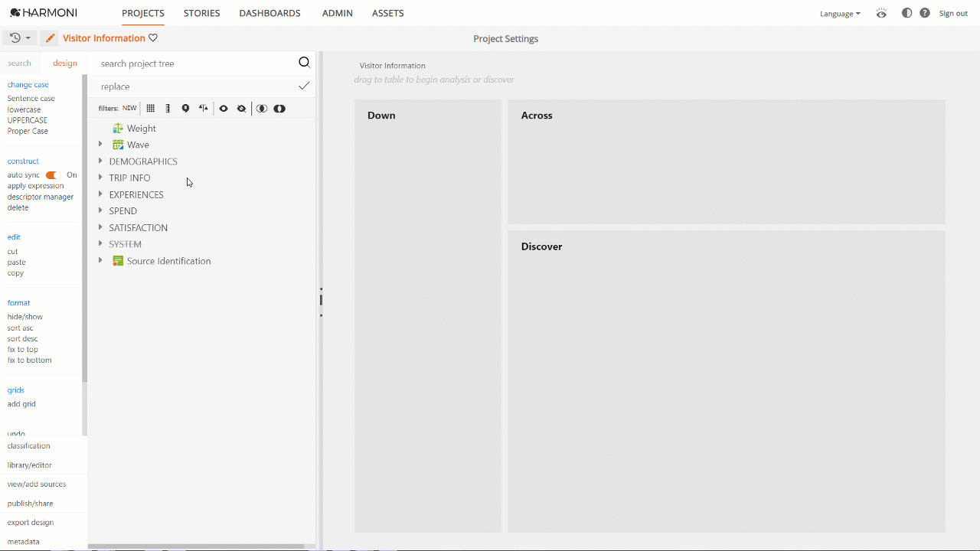980x551 pixels.
Task: Open metadata panel
Action: [x=24, y=542]
